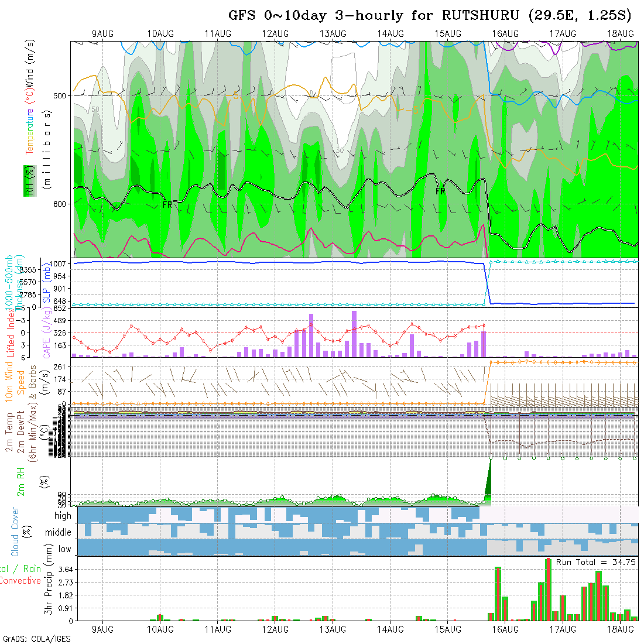This screenshot has height=644, width=644.
Task: Select the 11AUG label on the top date axis
Action: click(218, 34)
